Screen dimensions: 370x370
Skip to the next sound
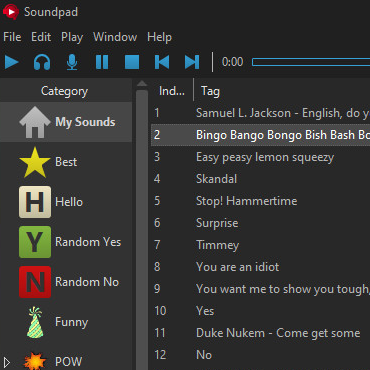pos(192,62)
